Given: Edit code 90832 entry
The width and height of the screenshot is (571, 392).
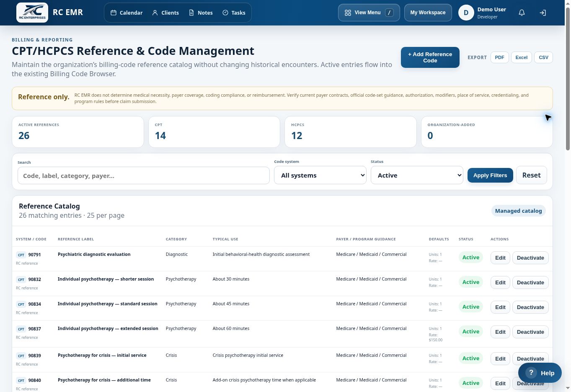Looking at the screenshot, I should (500, 282).
